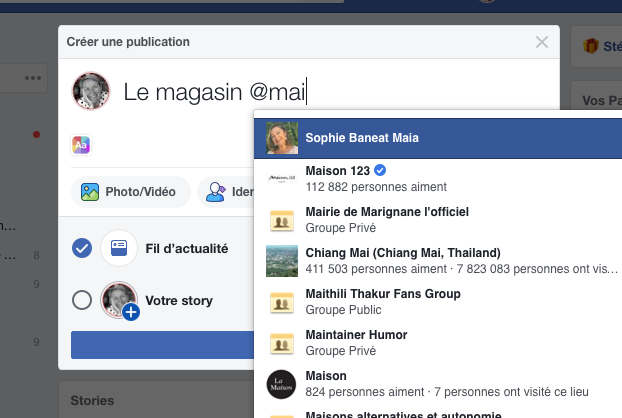622x418 pixels.
Task: Click the Créer une publication title
Action: (x=128, y=42)
